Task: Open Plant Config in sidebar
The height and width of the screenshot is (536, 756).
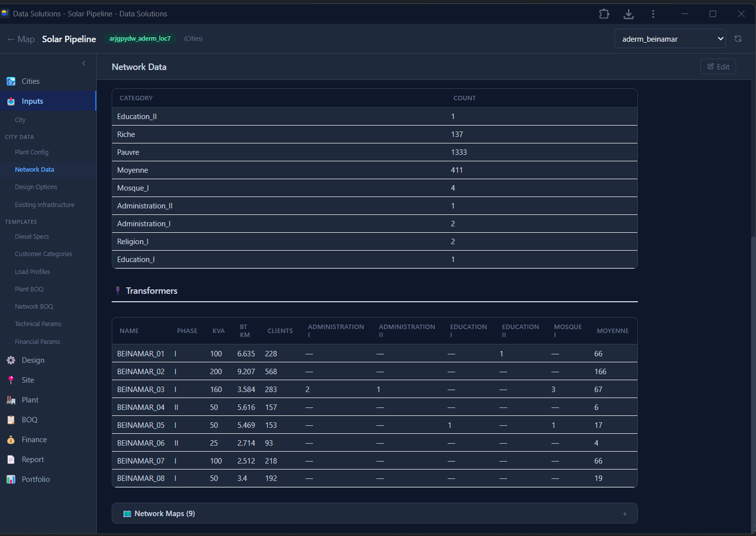Action: [x=32, y=152]
